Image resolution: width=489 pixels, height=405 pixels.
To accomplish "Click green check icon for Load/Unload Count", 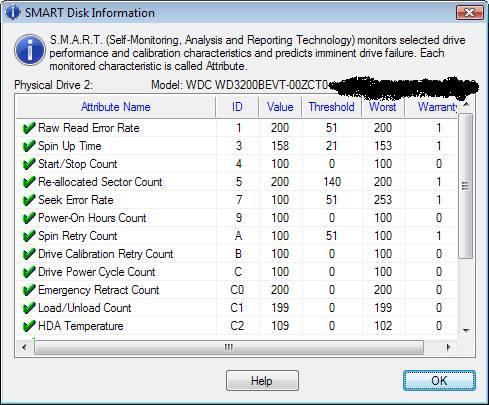I will click(29, 308).
